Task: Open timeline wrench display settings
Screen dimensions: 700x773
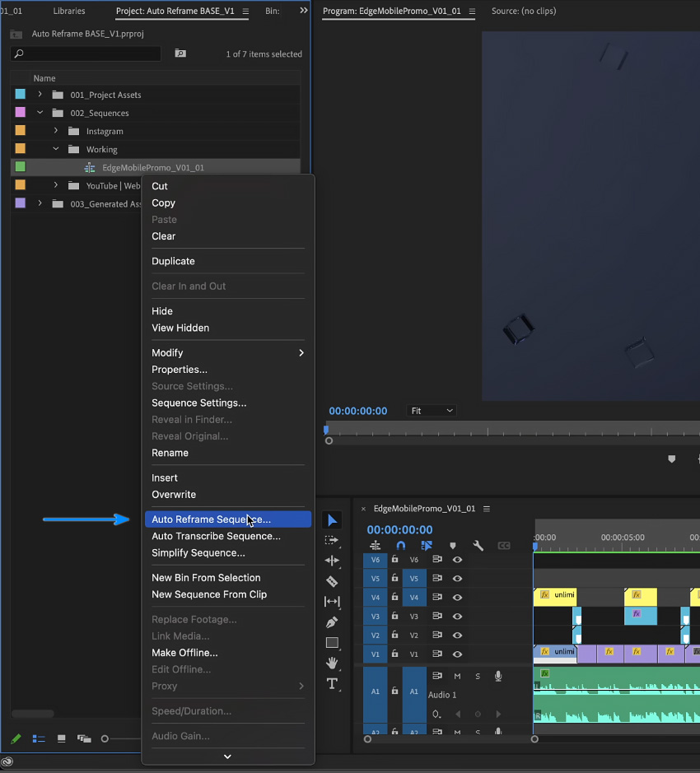Action: point(478,545)
